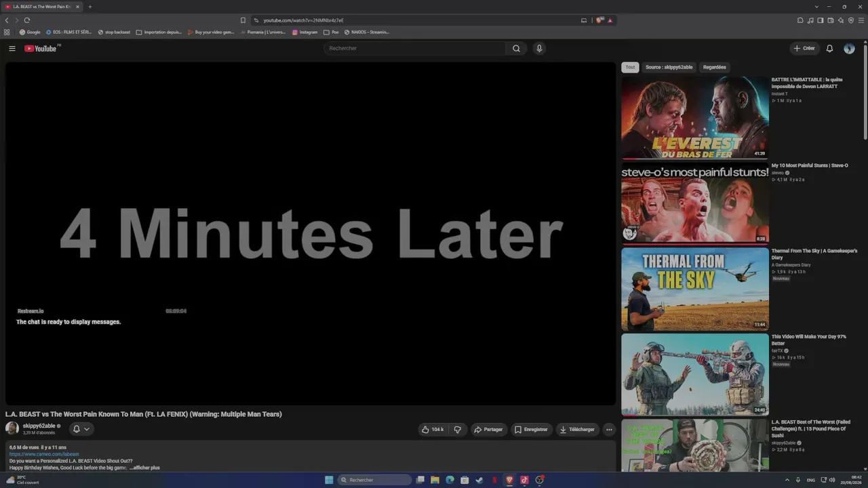Open Steam from the taskbar

click(x=479, y=480)
